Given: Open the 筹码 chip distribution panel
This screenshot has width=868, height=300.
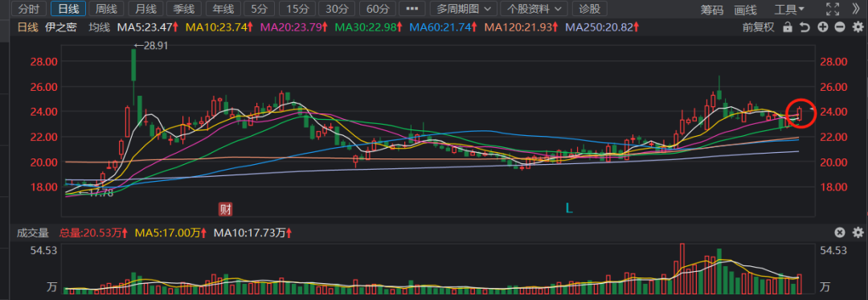Looking at the screenshot, I should (x=711, y=10).
